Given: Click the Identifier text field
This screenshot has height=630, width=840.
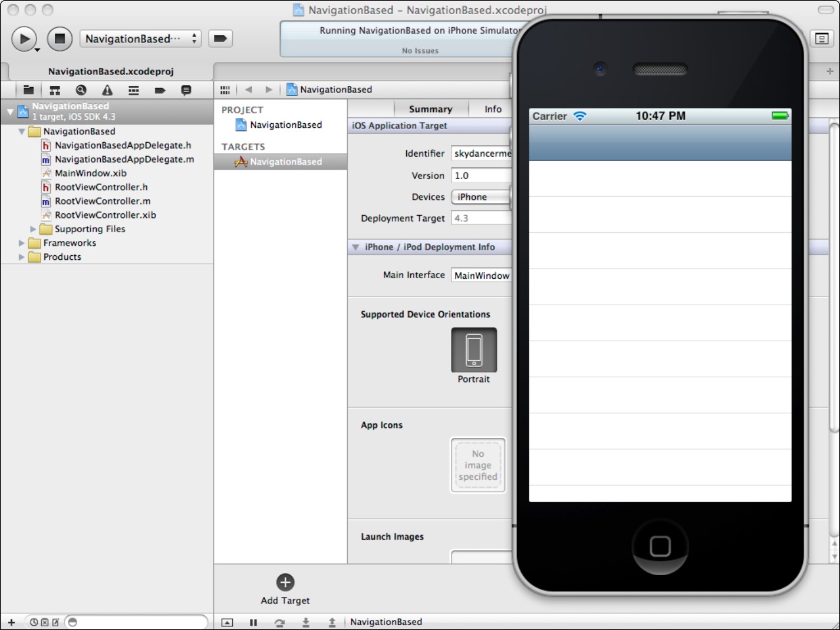Looking at the screenshot, I should (x=482, y=153).
